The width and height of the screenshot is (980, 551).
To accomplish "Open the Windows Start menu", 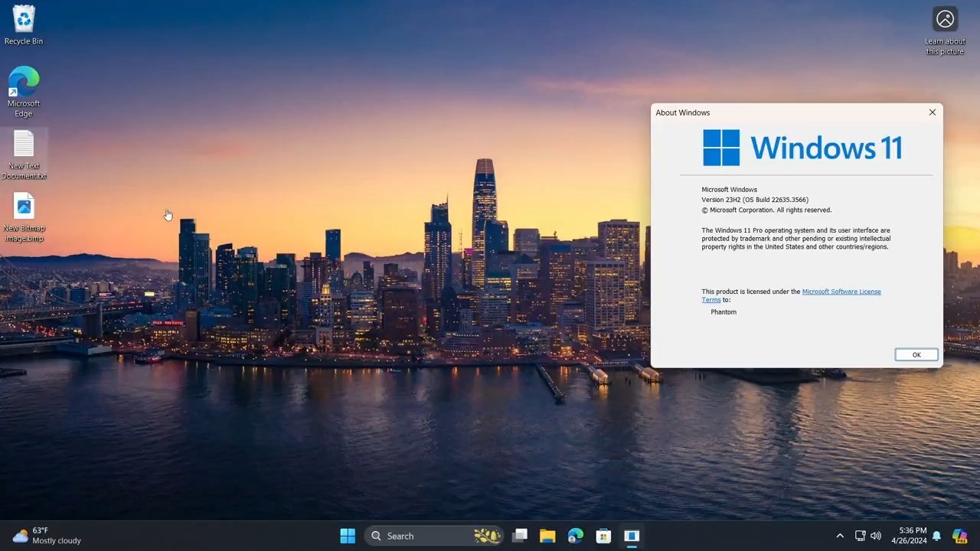I will (x=348, y=536).
